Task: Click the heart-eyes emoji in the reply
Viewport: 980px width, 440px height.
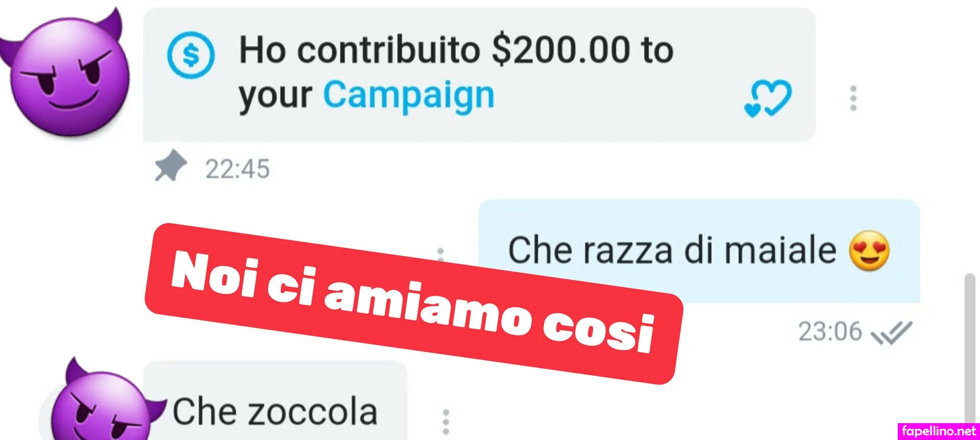Action: pos(869,251)
